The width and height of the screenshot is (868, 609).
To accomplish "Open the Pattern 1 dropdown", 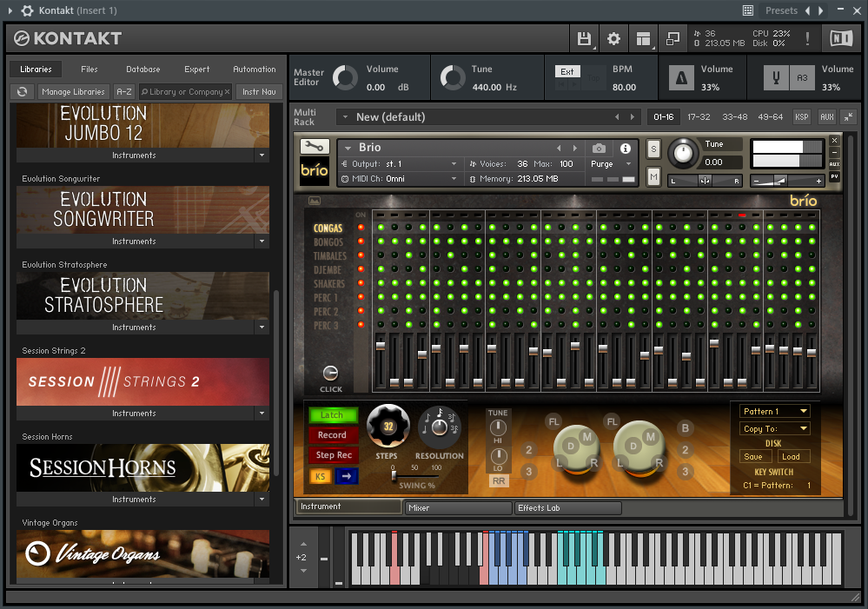I will [x=774, y=411].
